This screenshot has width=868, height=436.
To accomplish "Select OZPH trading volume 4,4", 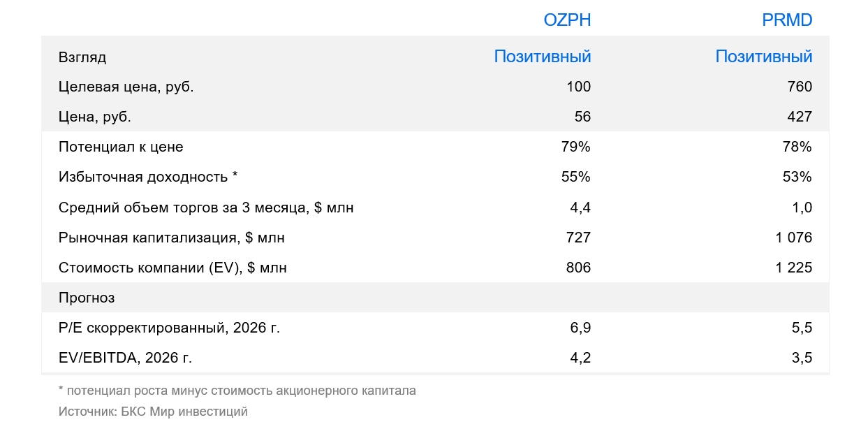I will [580, 208].
